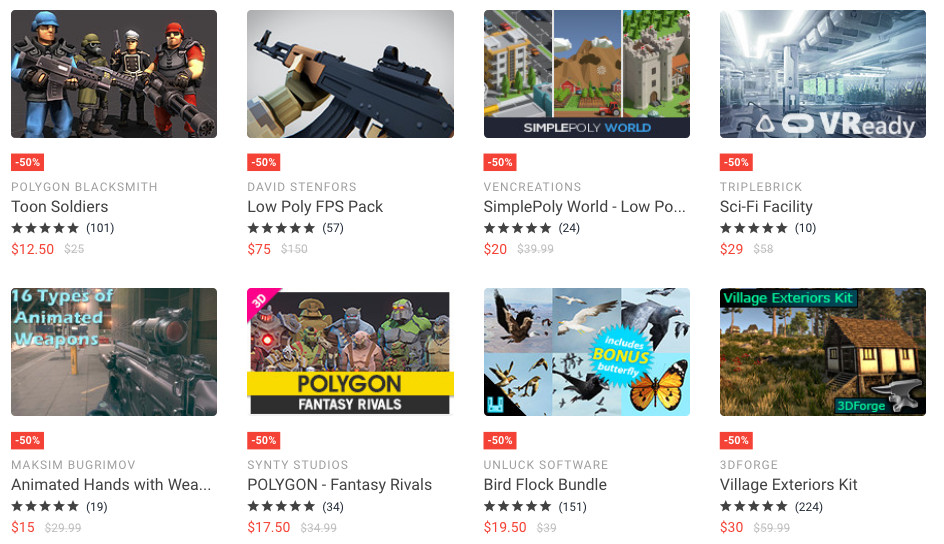944x544 pixels.
Task: Open the Village Exteriors Kit thumbnail image
Action: [822, 352]
